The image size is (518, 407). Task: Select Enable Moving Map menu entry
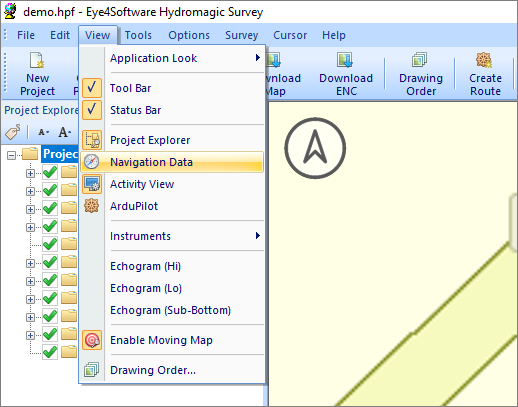[172, 340]
